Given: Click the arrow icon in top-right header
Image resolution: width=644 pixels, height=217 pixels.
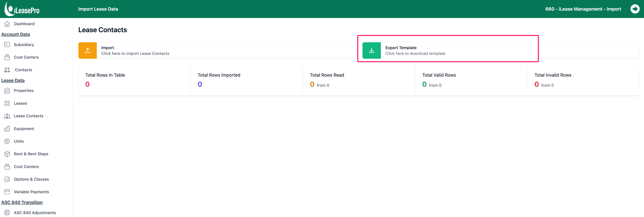Looking at the screenshot, I should (x=635, y=9).
